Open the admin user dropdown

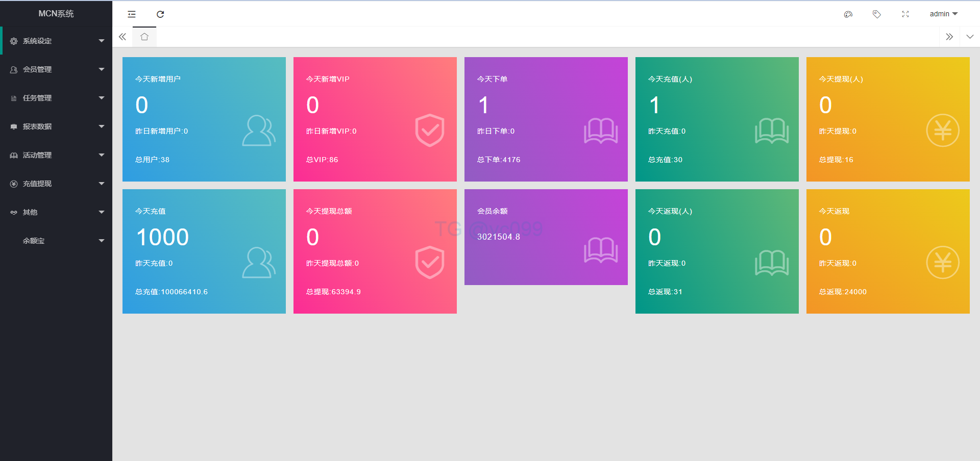tap(943, 14)
